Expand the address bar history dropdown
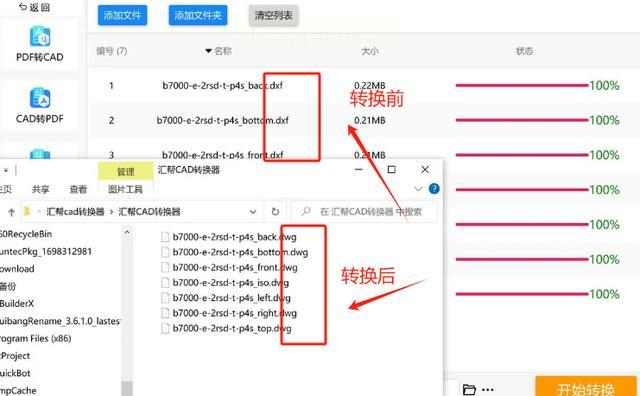The image size is (640, 396). [x=253, y=211]
